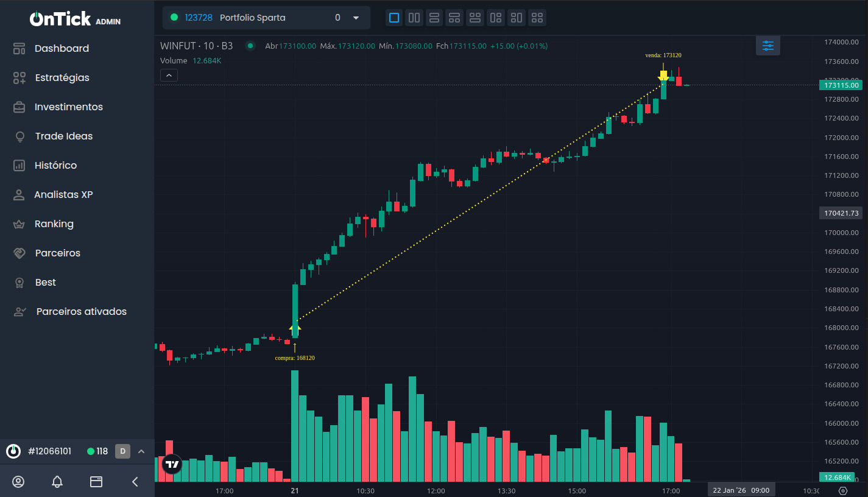The width and height of the screenshot is (868, 497).
Task: Click the window panel icon in sidebar footer
Action: (96, 482)
